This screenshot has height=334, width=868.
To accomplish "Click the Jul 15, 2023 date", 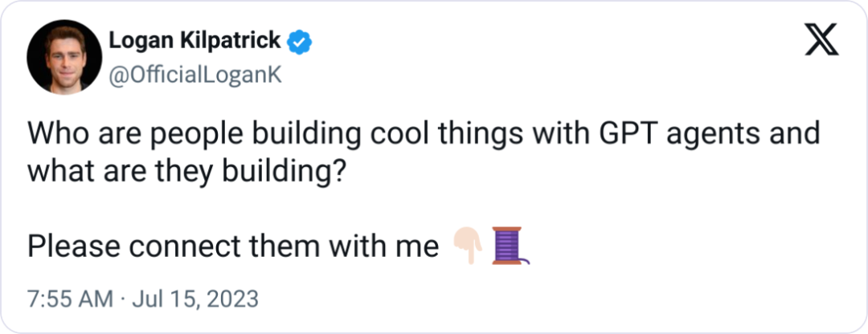I will click(x=196, y=299).
